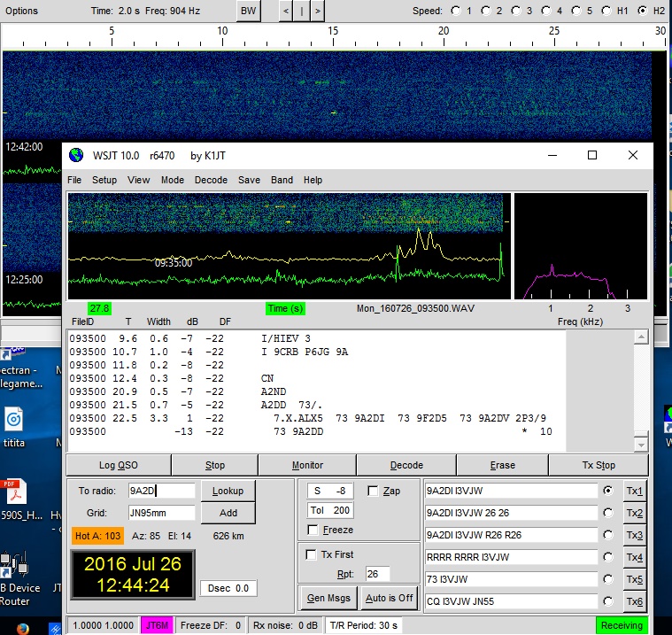This screenshot has height=635, width=672.
Task: Enable the Zap checkbox
Action: pyautogui.click(x=374, y=491)
